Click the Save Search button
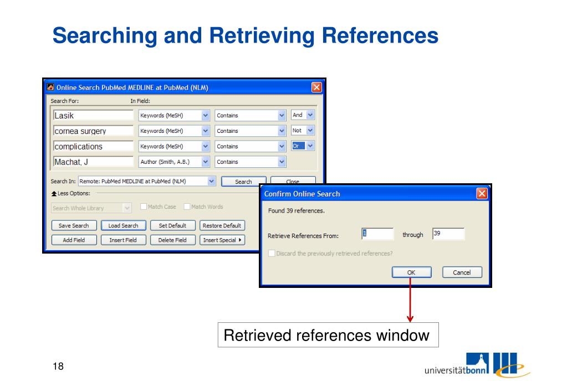Viewport: 567px width, 392px height. pos(74,225)
